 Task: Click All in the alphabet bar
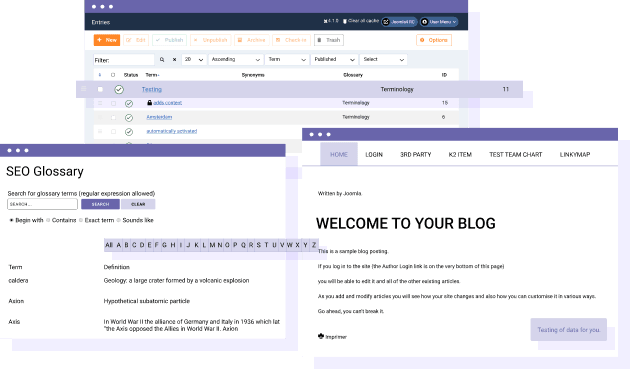[x=109, y=245]
